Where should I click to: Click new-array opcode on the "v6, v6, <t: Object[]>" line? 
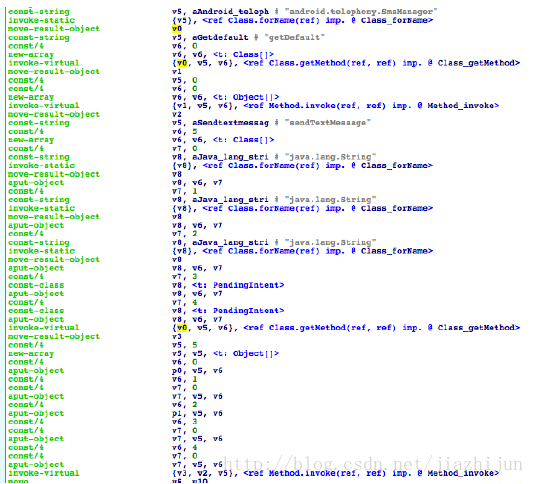tap(31, 97)
